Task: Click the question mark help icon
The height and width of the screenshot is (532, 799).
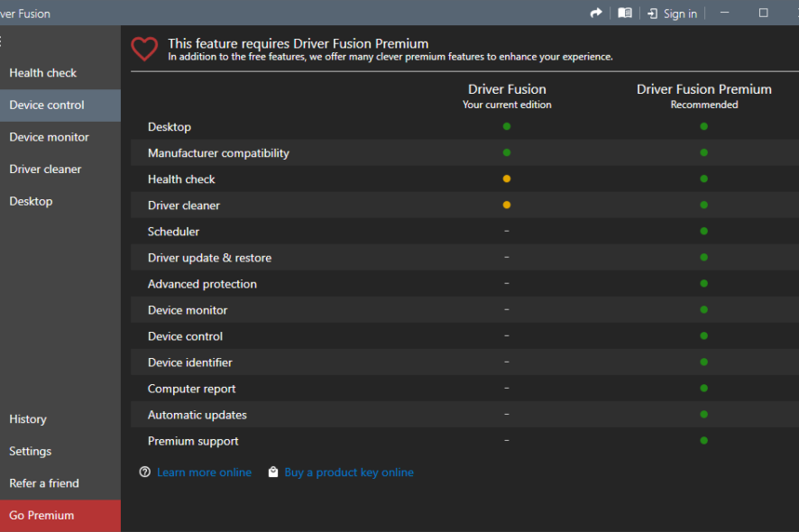Action: point(144,472)
